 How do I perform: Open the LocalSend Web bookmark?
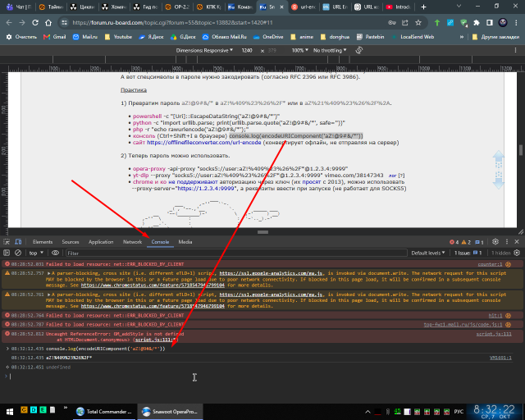point(413,37)
